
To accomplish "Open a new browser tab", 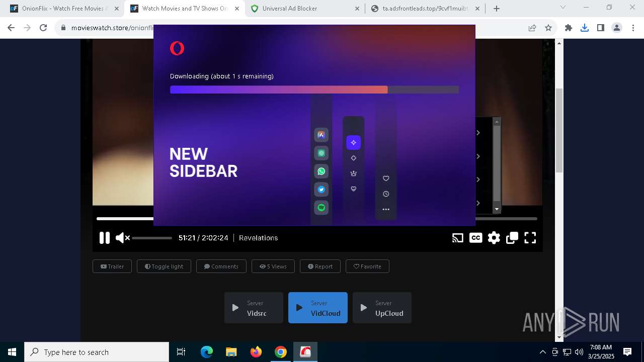I will (x=497, y=8).
